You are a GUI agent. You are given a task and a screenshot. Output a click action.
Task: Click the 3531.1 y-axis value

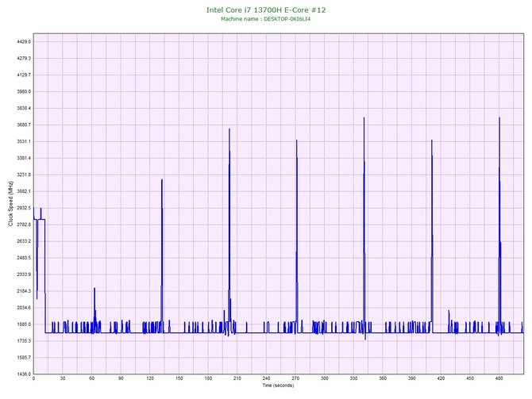pos(24,141)
